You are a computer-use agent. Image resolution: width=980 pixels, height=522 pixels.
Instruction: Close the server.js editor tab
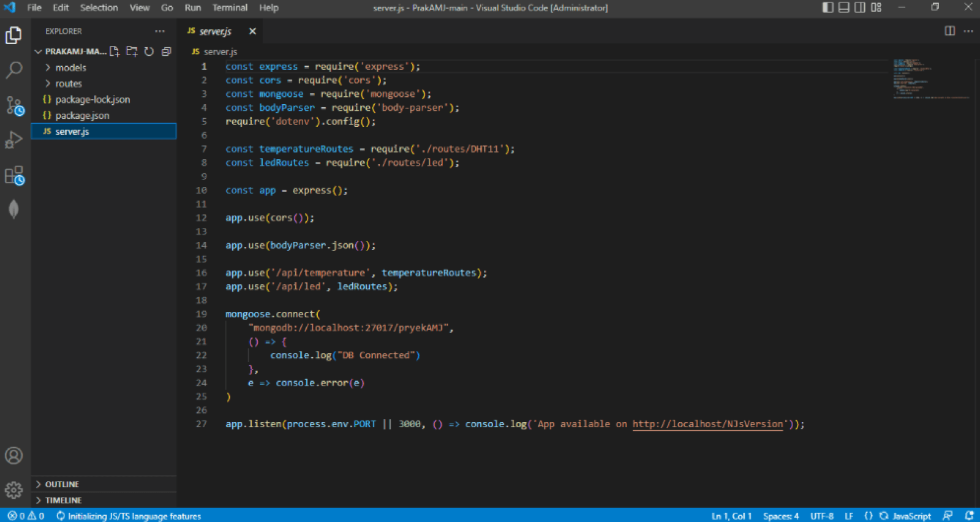[x=252, y=31]
